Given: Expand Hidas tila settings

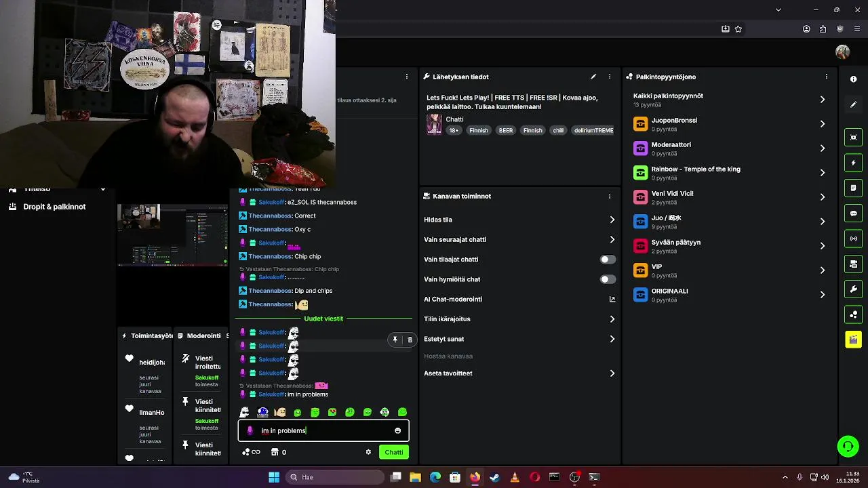Looking at the screenshot, I should [x=519, y=220].
